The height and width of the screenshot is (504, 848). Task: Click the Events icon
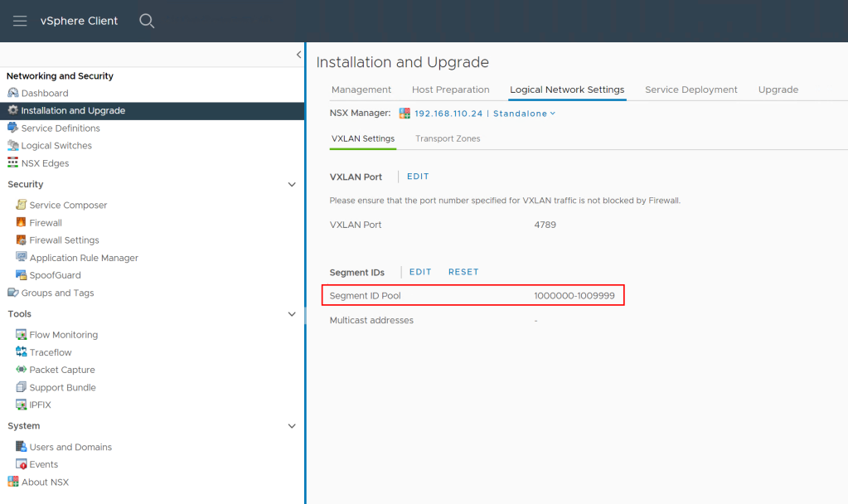[x=22, y=464]
